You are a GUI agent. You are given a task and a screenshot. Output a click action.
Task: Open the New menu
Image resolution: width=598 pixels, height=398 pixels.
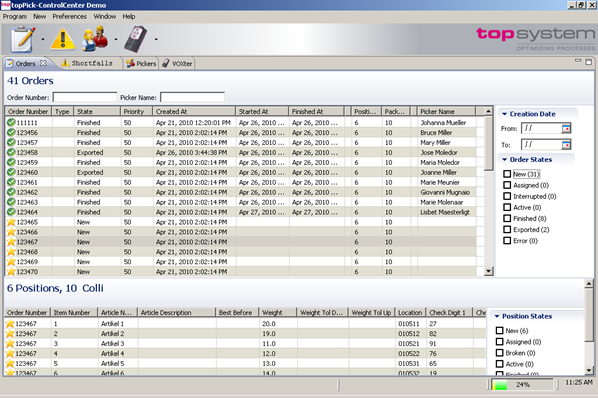click(39, 16)
